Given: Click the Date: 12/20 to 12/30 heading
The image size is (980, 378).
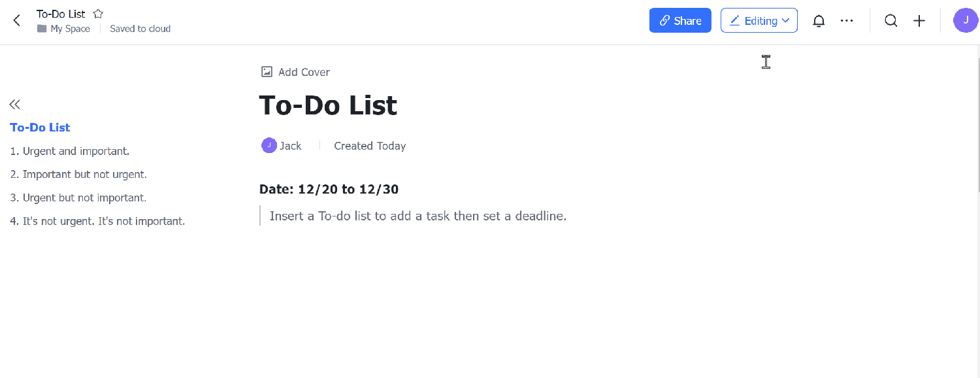Looking at the screenshot, I should pos(329,190).
